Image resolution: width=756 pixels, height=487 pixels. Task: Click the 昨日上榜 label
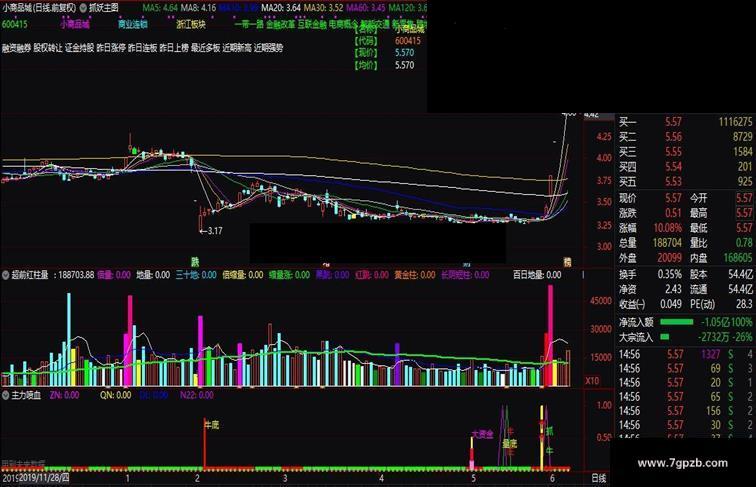tap(174, 48)
